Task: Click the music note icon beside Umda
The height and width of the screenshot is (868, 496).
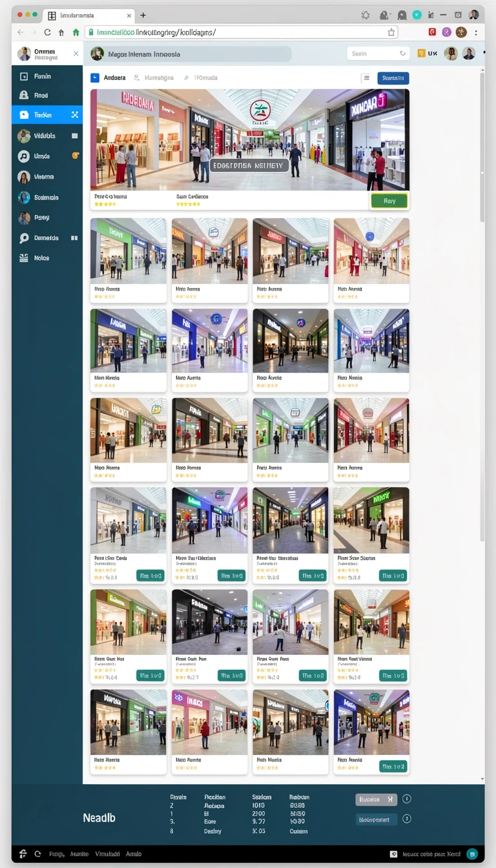Action: (x=24, y=156)
